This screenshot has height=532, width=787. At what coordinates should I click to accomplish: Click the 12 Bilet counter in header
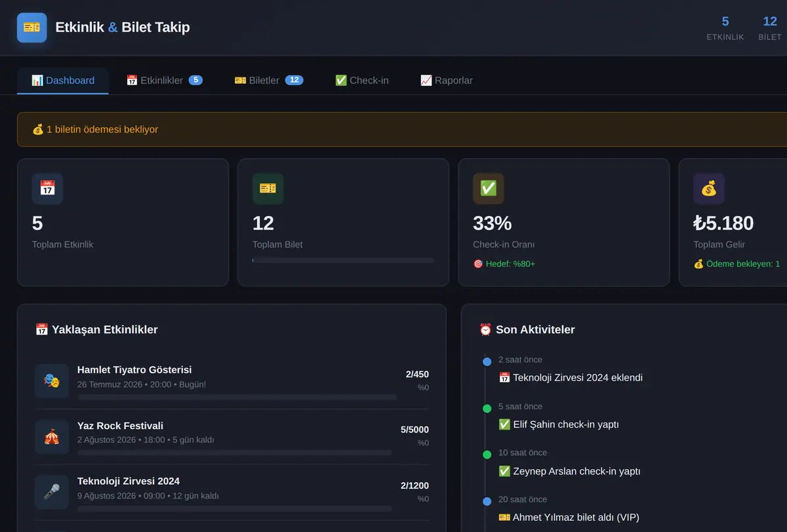pyautogui.click(x=770, y=28)
